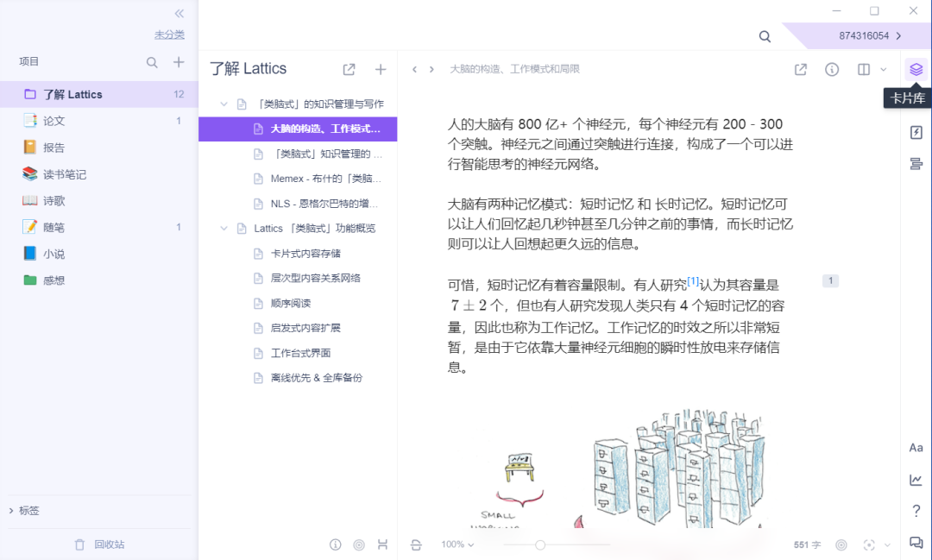Open article 卡片式内容存储

[298, 253]
